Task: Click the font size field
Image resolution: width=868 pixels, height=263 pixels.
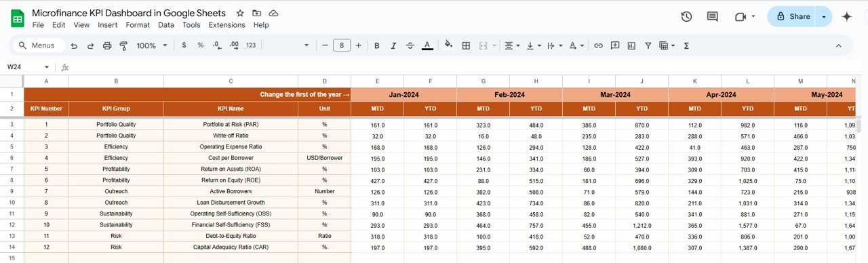Action: click(x=342, y=45)
